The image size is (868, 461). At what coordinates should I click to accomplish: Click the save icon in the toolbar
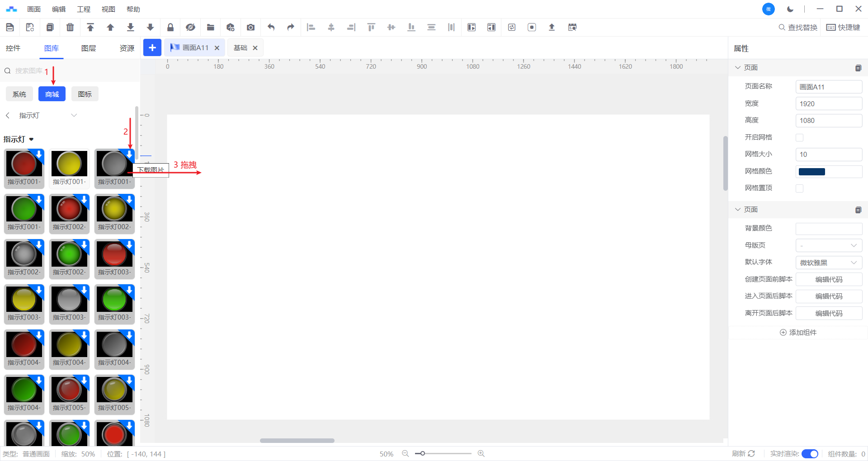point(10,28)
